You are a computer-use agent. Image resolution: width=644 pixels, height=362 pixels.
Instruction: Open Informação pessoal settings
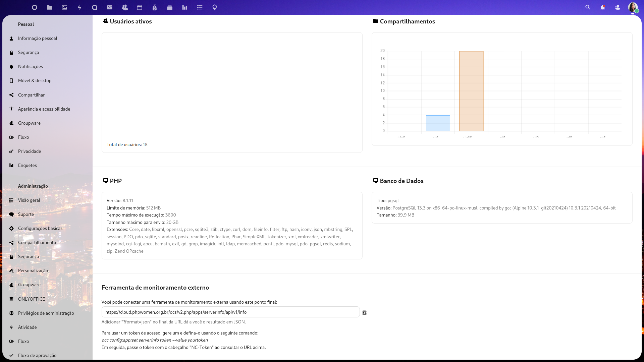click(x=38, y=38)
